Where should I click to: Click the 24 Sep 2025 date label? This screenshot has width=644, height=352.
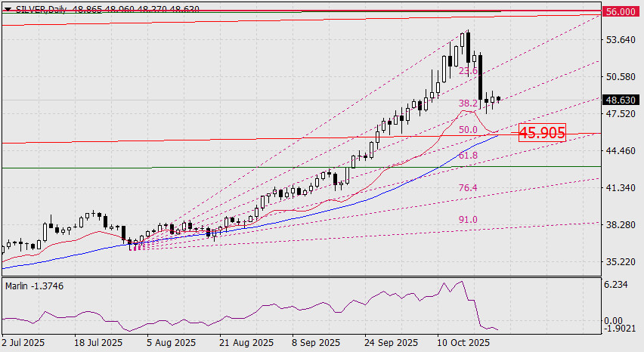coord(392,343)
